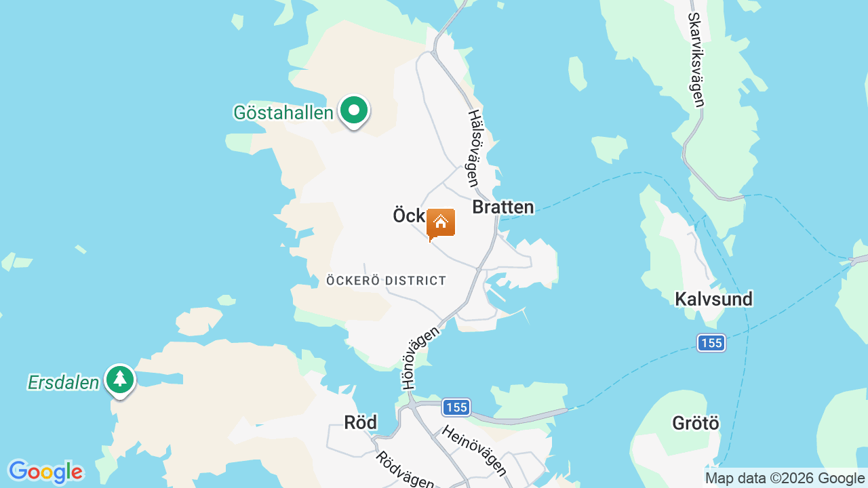This screenshot has width=868, height=488.
Task: Click the Bratten place label
Action: coord(503,207)
